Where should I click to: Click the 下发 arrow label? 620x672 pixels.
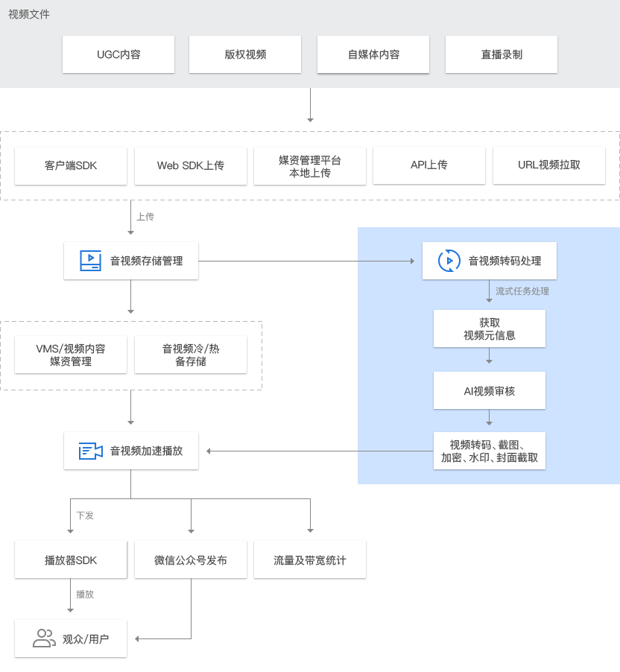coord(85,515)
